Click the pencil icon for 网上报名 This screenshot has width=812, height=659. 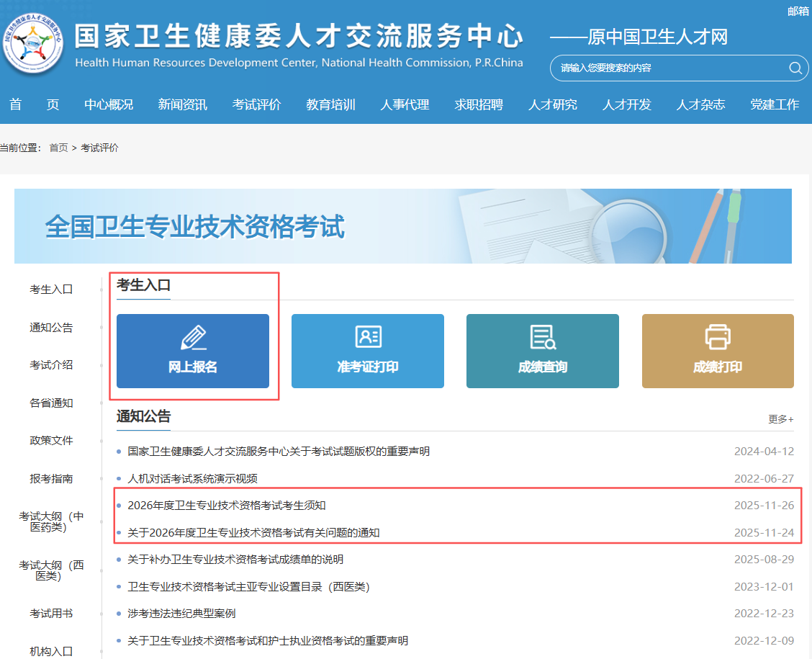coord(193,338)
